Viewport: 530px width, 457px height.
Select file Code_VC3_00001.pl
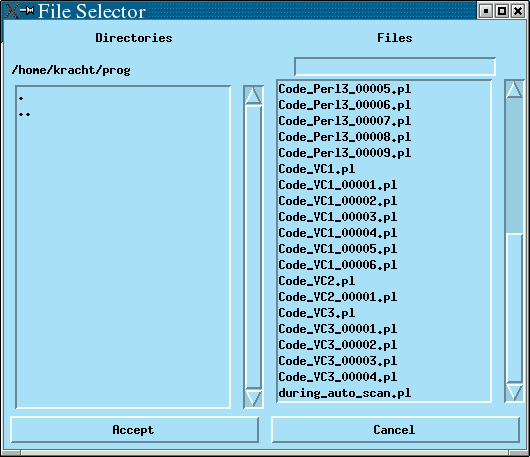click(337, 329)
